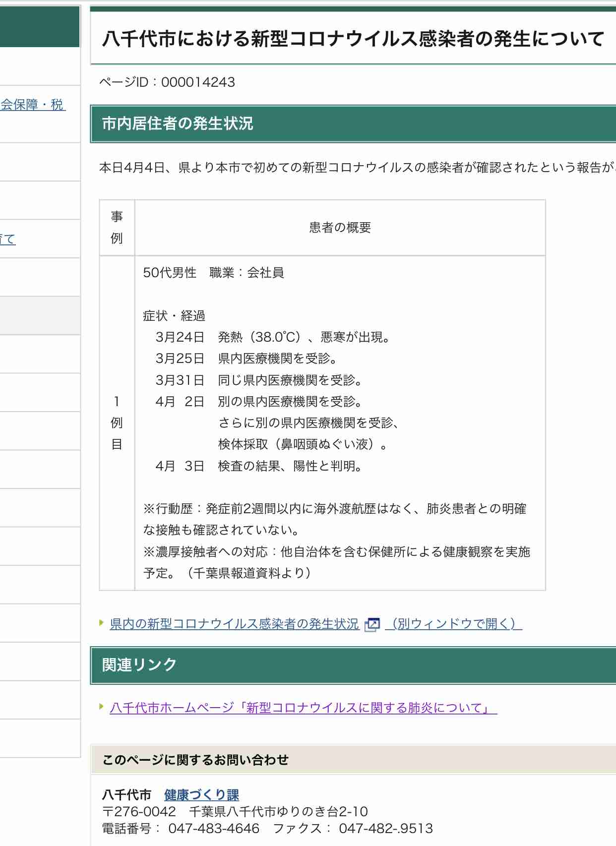Image resolution: width=616 pixels, height=846 pixels.
Task: Click the 本日4月4日 intro paragraph
Action: [x=358, y=168]
